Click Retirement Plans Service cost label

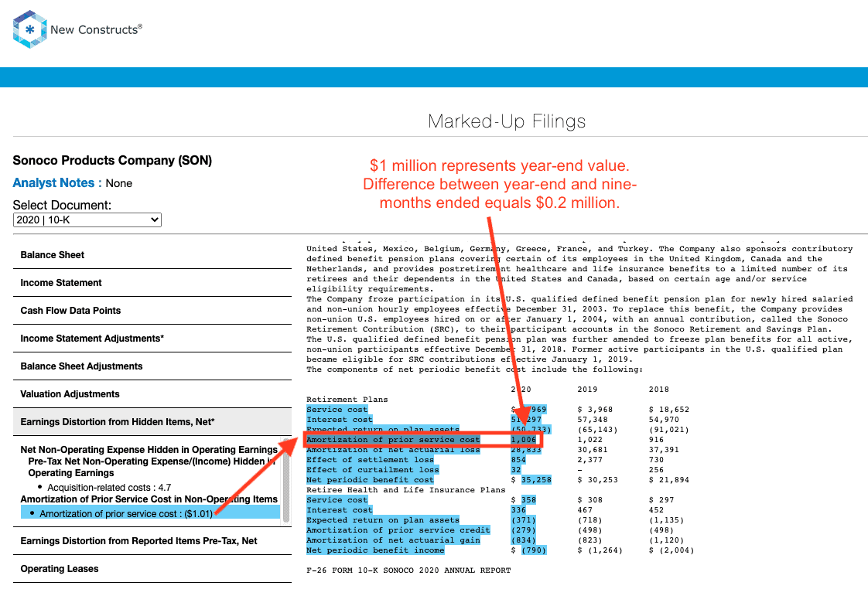(337, 409)
